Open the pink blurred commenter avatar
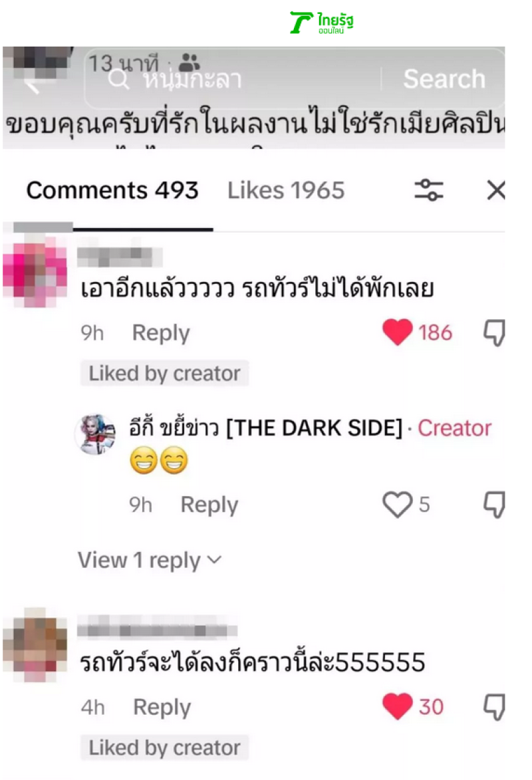The width and height of the screenshot is (532, 780). [x=35, y=273]
